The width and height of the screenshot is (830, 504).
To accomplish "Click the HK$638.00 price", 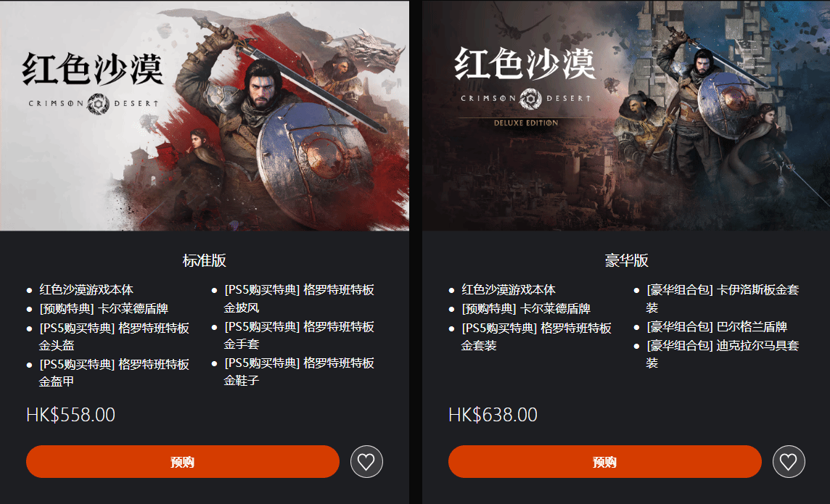I will tap(493, 415).
